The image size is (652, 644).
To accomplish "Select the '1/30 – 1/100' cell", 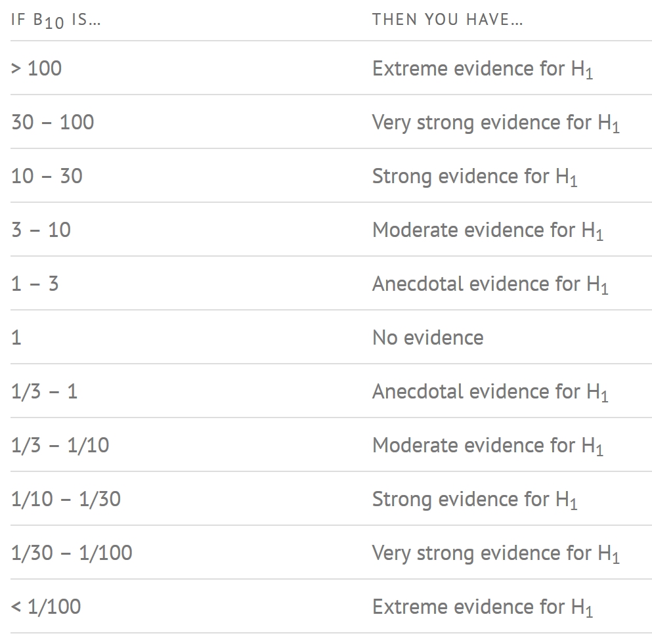I will (72, 553).
